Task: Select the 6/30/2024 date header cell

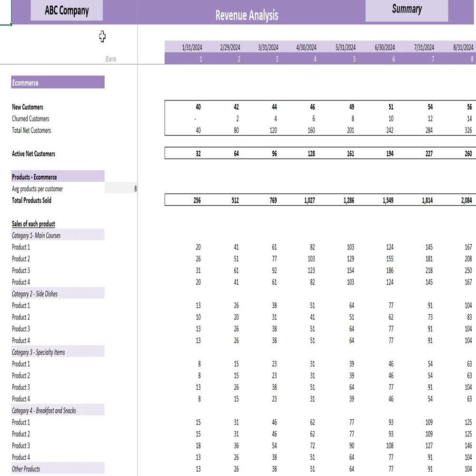Action: pos(385,47)
